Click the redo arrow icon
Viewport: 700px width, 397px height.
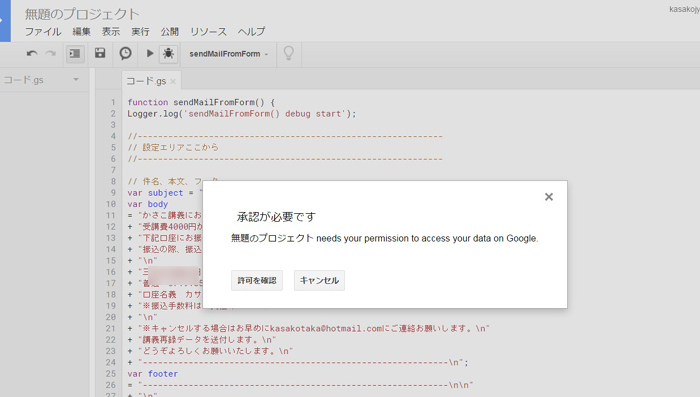tap(50, 54)
